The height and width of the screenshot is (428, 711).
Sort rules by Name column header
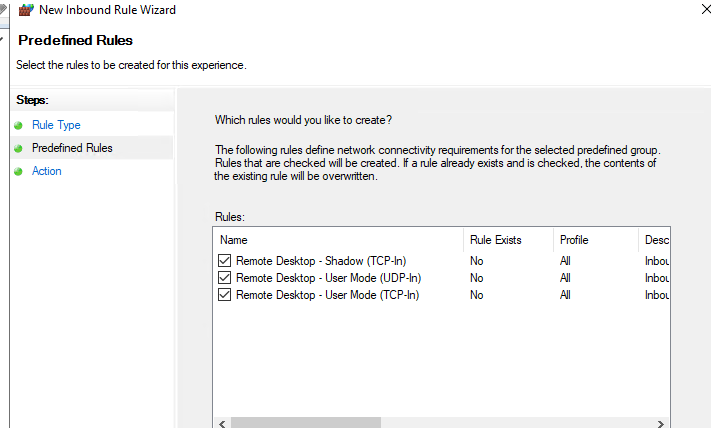pos(338,240)
